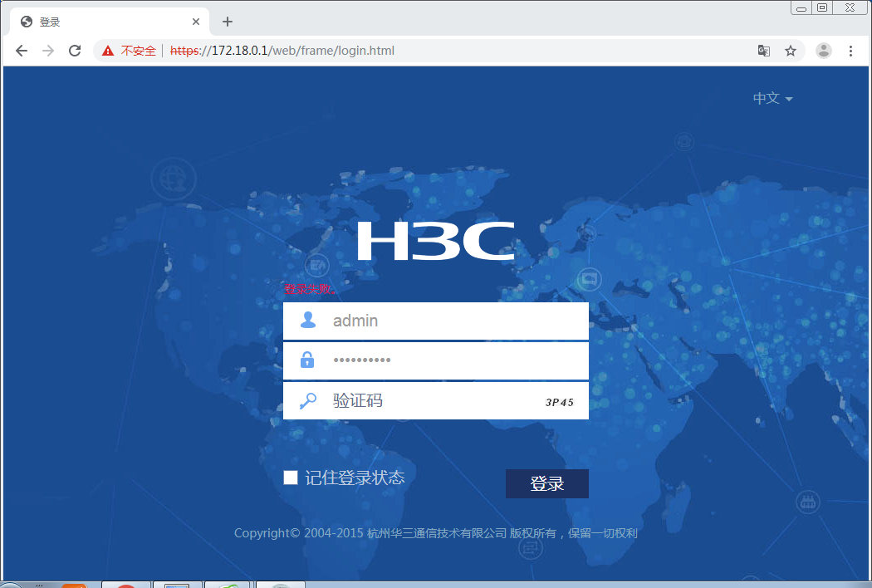Reload the login page
Screen dimensions: 872x588
point(75,51)
